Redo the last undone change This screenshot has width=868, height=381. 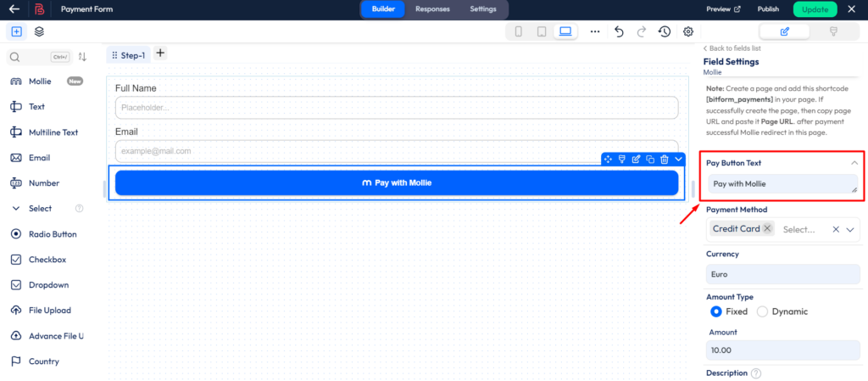pyautogui.click(x=642, y=31)
